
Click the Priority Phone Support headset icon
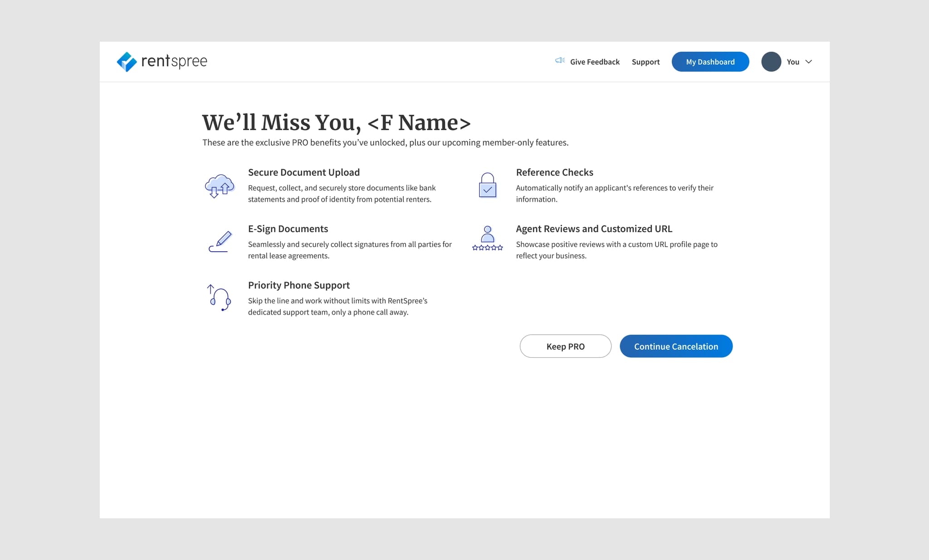pyautogui.click(x=219, y=297)
